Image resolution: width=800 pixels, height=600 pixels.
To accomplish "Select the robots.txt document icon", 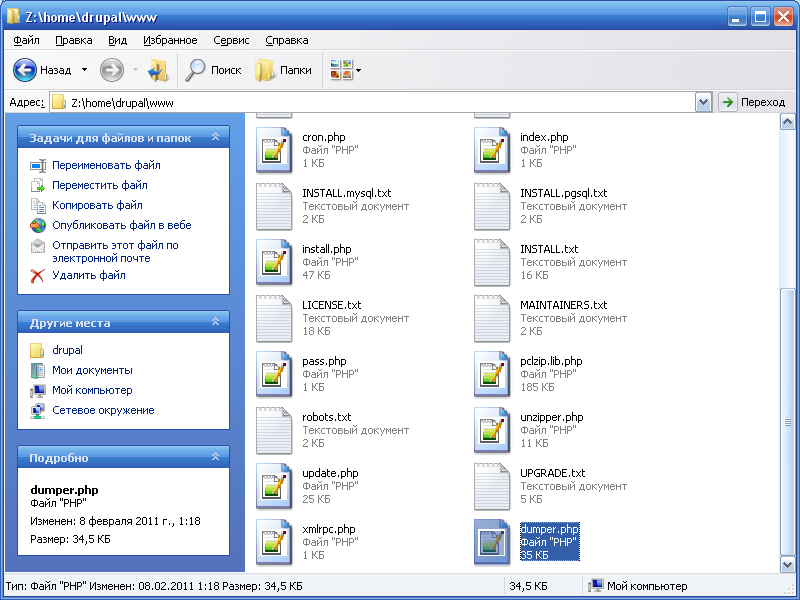I will [x=274, y=430].
